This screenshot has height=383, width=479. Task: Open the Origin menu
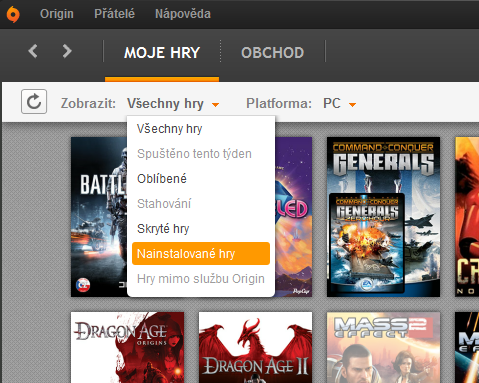57,14
